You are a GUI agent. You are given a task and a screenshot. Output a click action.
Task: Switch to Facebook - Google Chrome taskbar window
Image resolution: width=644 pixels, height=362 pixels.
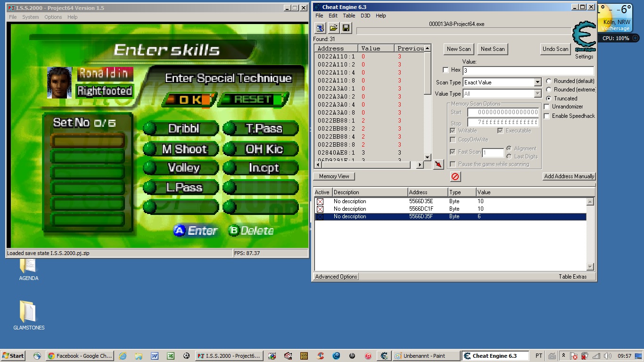click(79, 356)
